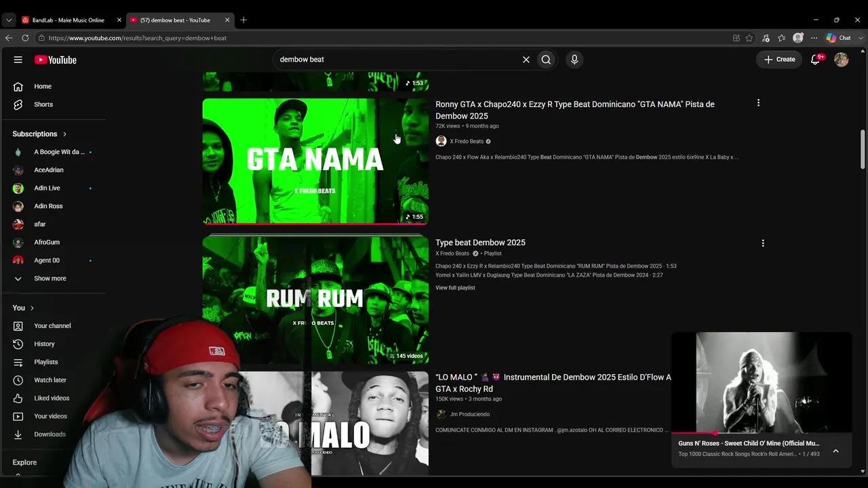This screenshot has height=488, width=868.
Task: Open Your channel in the sidebar
Action: coord(53,326)
